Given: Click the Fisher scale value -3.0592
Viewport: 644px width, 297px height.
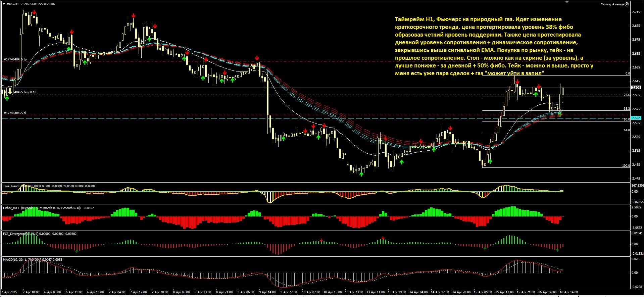Looking at the screenshot, I should [x=636, y=228].
